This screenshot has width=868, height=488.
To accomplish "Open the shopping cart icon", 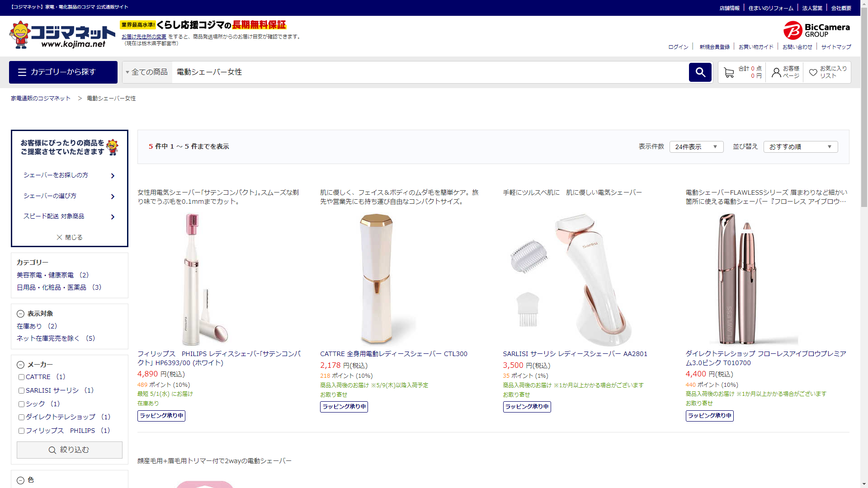I will (x=729, y=72).
